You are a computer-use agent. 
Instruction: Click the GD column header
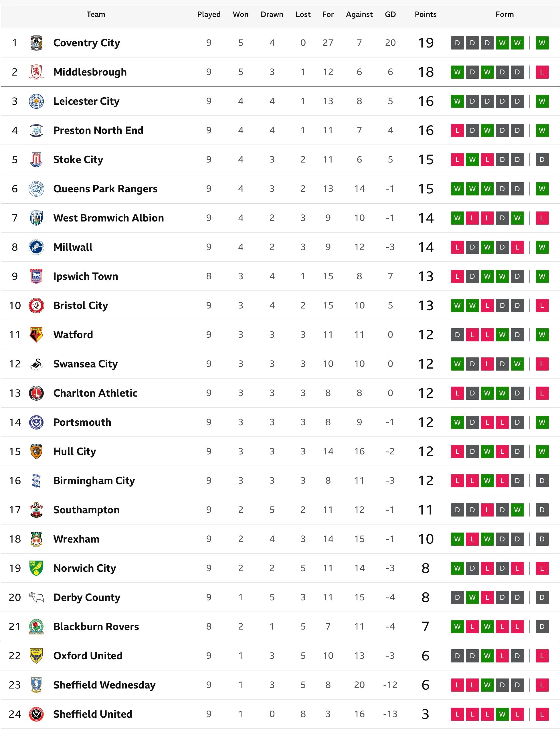click(390, 14)
